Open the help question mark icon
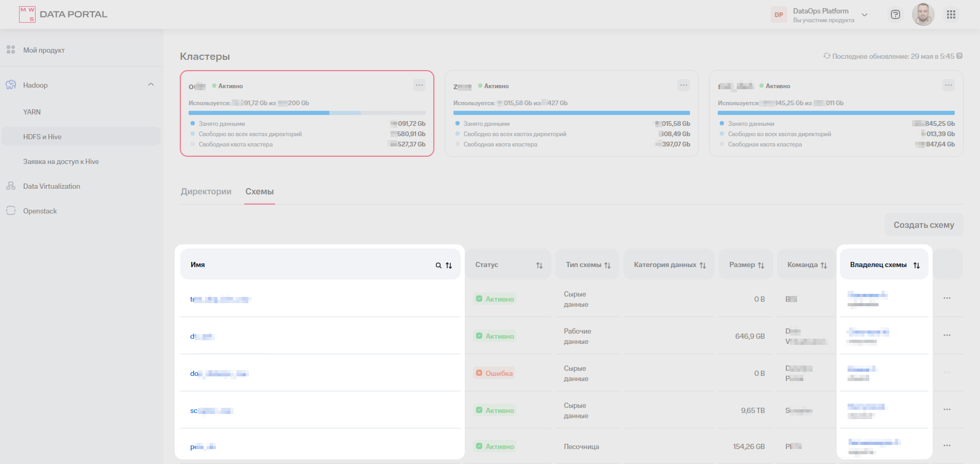The width and height of the screenshot is (980, 464). point(895,14)
